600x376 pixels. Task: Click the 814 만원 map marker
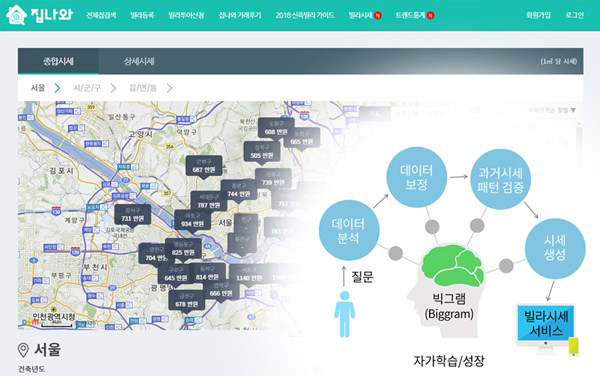pos(207,273)
